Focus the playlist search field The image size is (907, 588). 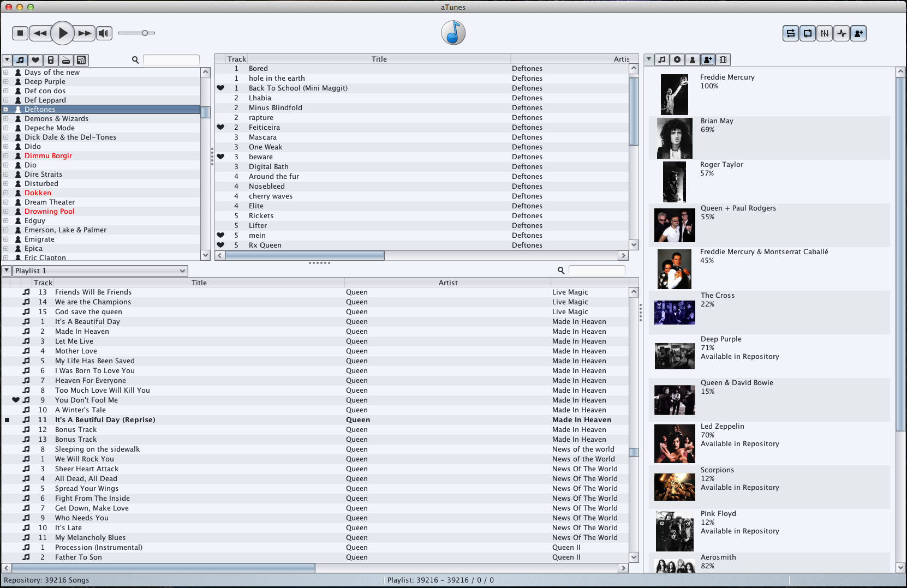597,271
